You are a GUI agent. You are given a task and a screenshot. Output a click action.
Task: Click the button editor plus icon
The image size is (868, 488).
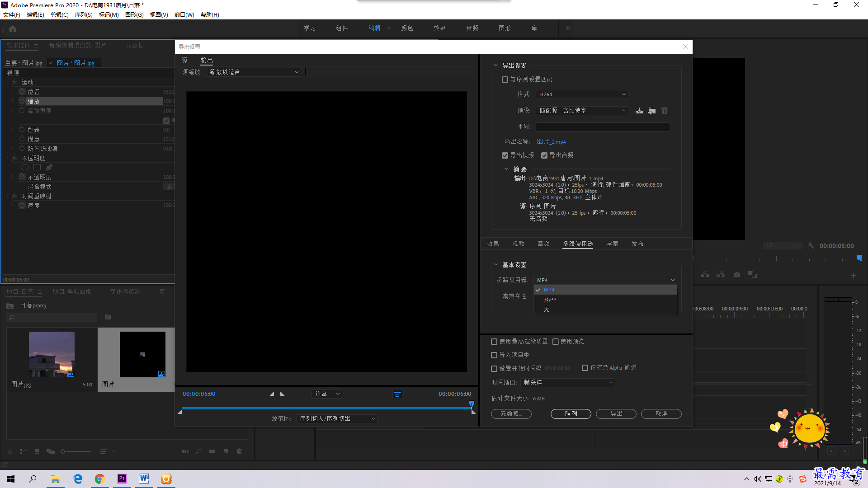click(853, 275)
